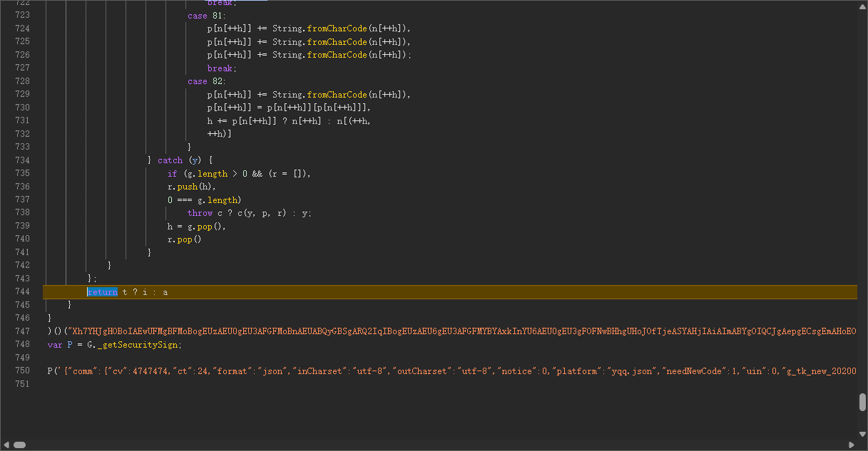Click line number 751 in the gutter
Screen dimensions: 868x451
(x=22, y=384)
